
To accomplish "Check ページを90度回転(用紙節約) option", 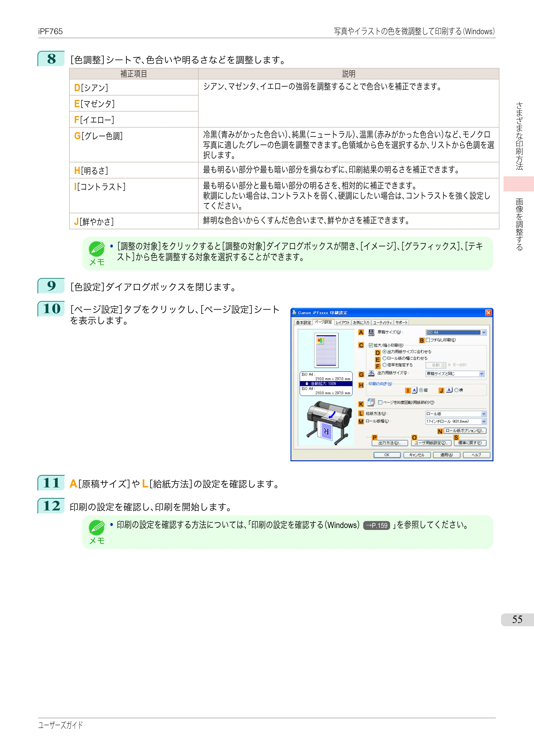I will coord(380,402).
